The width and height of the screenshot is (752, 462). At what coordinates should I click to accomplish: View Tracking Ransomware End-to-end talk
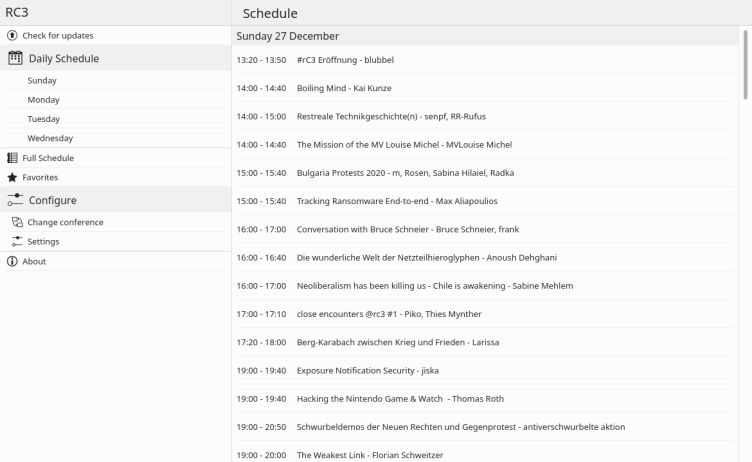pos(397,201)
